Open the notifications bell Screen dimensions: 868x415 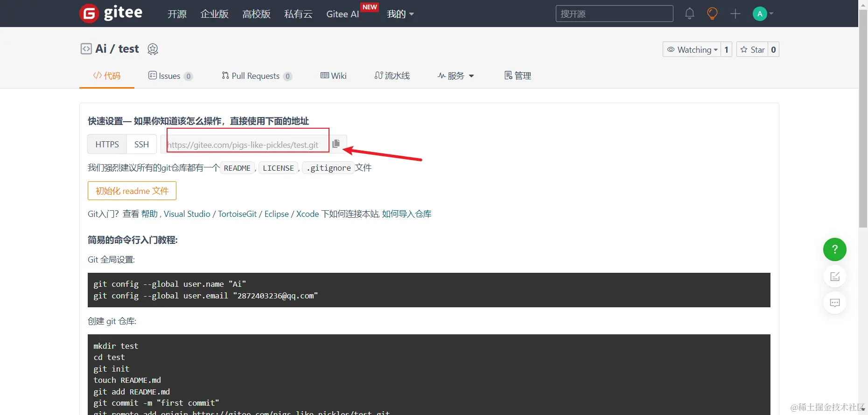click(x=690, y=14)
